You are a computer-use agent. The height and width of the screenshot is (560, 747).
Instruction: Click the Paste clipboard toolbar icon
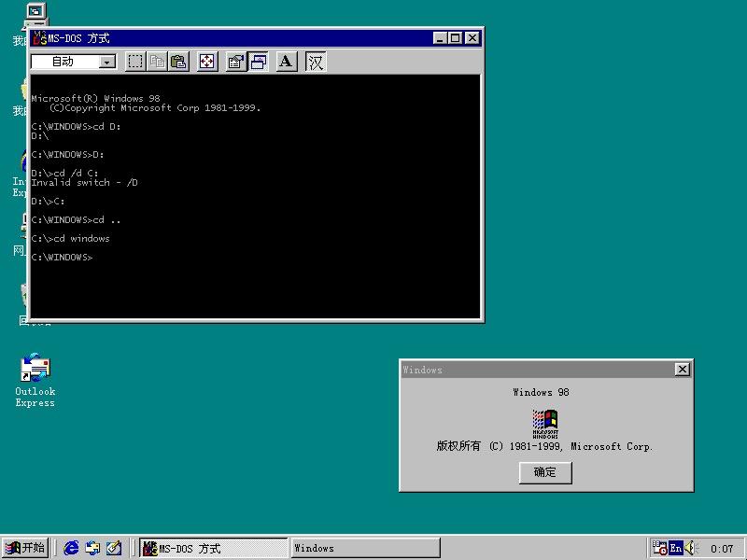click(x=178, y=62)
